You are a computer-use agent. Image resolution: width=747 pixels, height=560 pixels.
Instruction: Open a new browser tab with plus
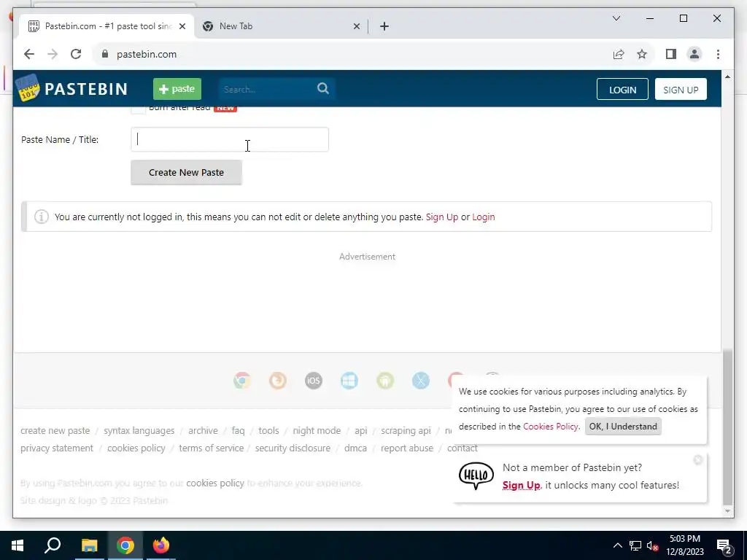tap(384, 26)
